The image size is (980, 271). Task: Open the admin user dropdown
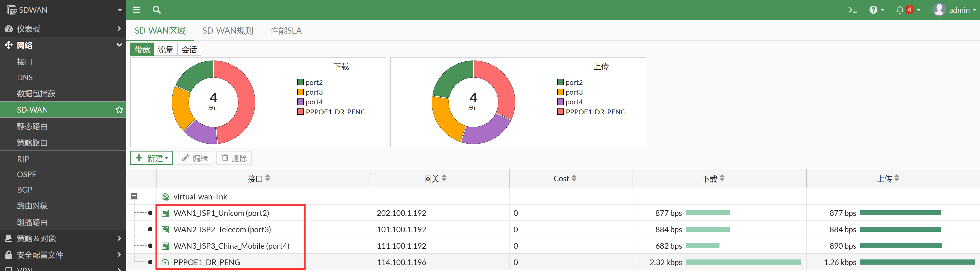click(954, 10)
